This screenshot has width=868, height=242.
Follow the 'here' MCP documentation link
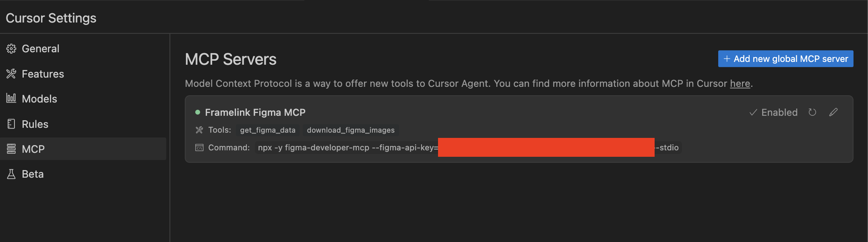[x=740, y=84]
